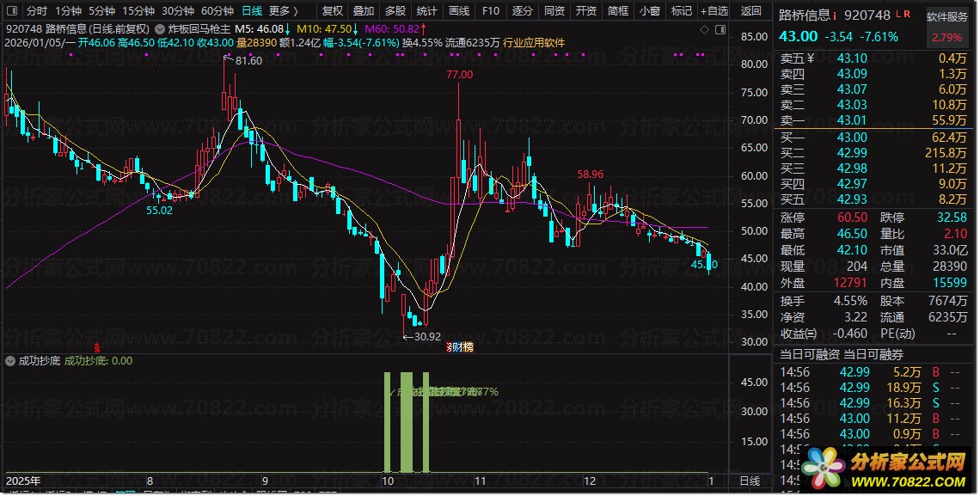
Task: Click the 复权 toolbar button
Action: pyautogui.click(x=332, y=10)
